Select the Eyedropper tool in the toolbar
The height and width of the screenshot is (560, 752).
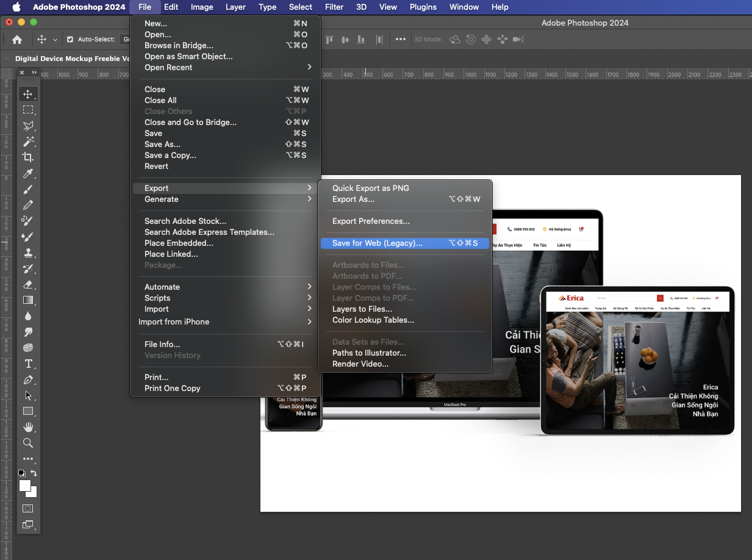click(28, 174)
